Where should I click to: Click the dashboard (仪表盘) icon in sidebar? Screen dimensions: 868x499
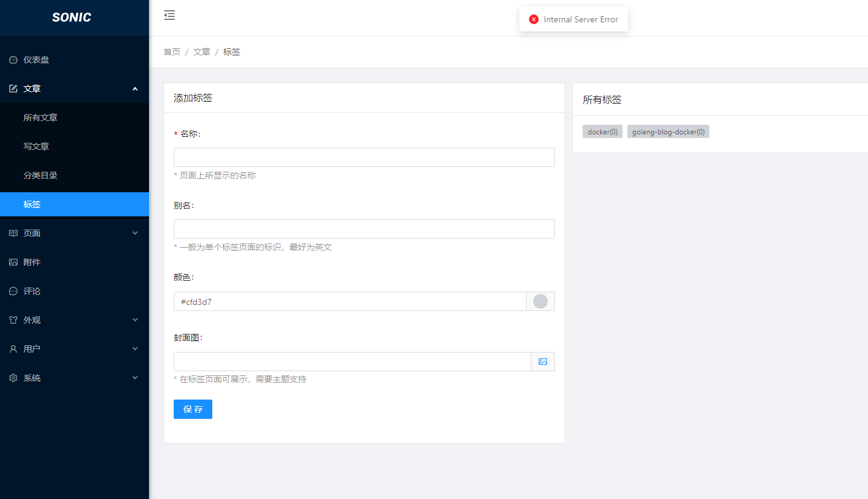(x=13, y=59)
